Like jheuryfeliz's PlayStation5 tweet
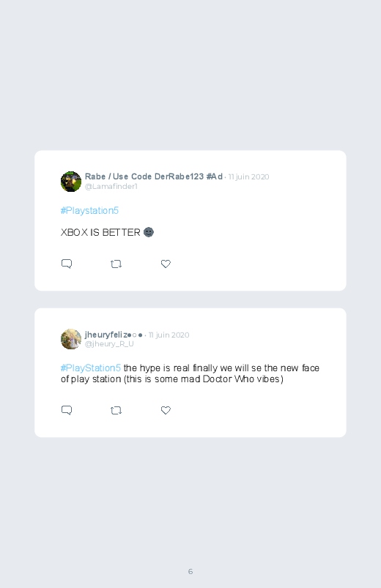The width and height of the screenshot is (381, 588). (166, 410)
